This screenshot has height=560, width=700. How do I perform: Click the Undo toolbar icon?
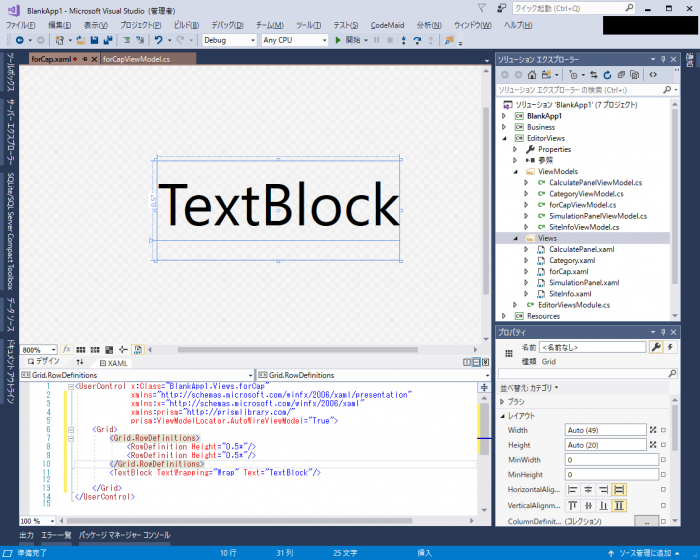click(159, 41)
